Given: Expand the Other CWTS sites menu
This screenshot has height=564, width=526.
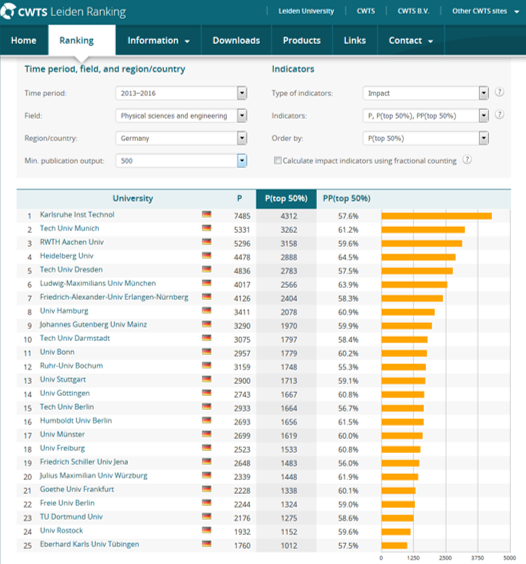Looking at the screenshot, I should (x=485, y=11).
